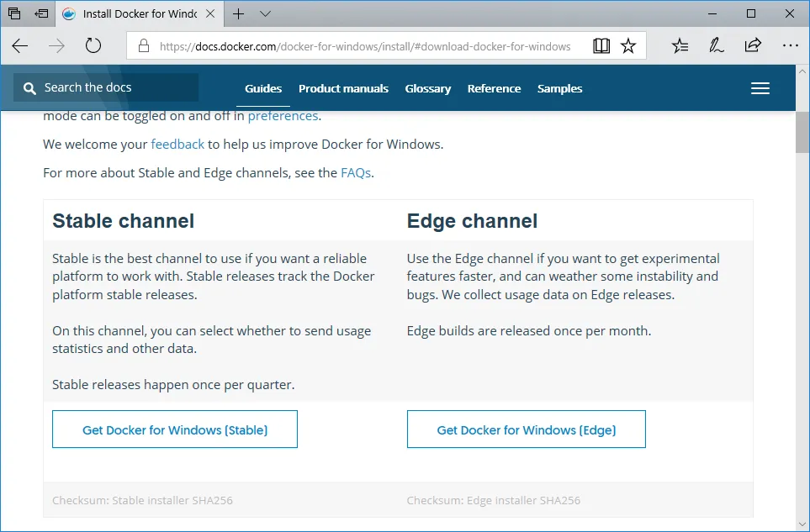Screen dimensions: 810x532
Task: Open the Favorites hub icon
Action: 680,46
